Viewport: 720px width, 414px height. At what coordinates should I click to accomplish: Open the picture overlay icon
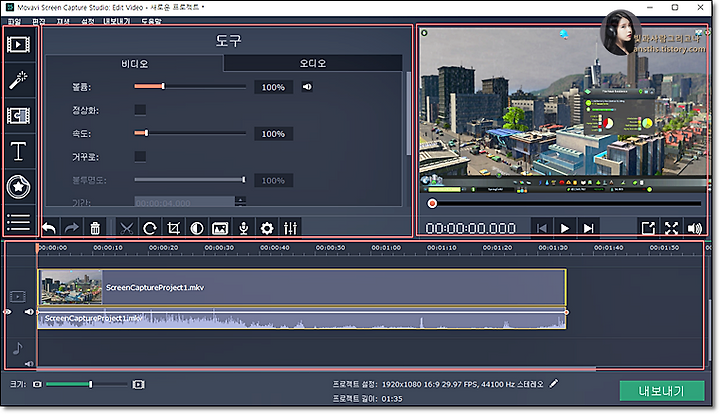click(x=220, y=228)
